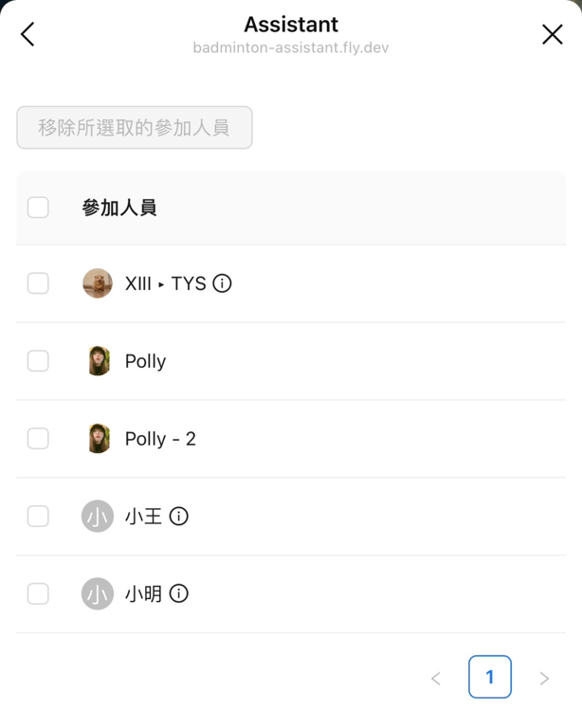Open info icon next to 小明

pos(179,593)
